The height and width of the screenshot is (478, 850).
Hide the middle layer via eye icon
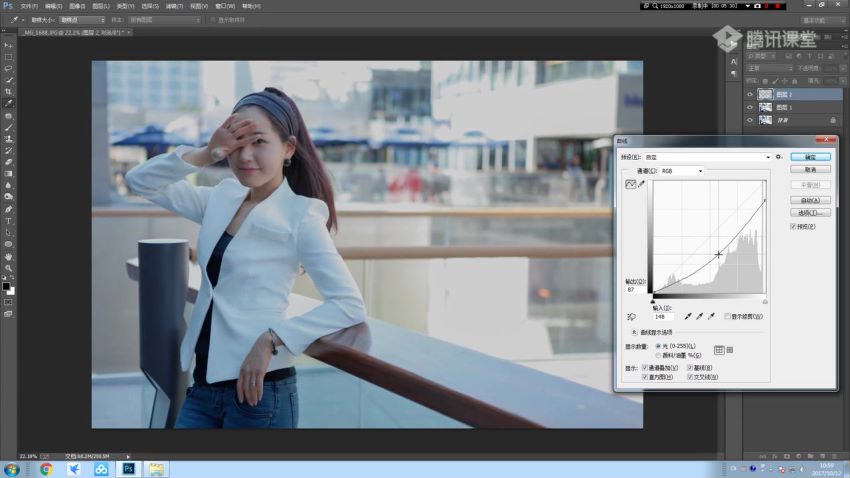click(750, 107)
